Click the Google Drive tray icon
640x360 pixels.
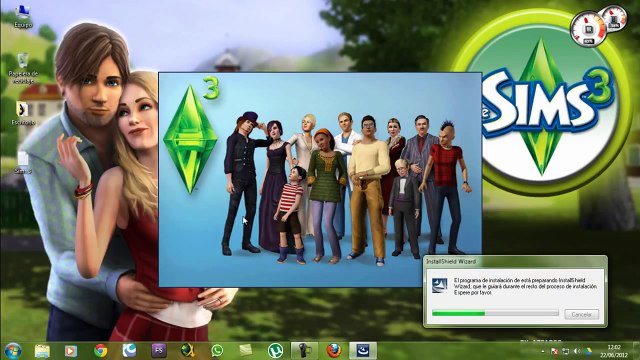coord(588,351)
